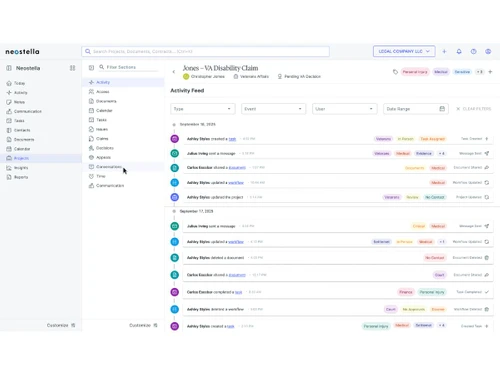500x375 pixels.
Task: Click the Insights chart icon
Action: click(x=9, y=168)
